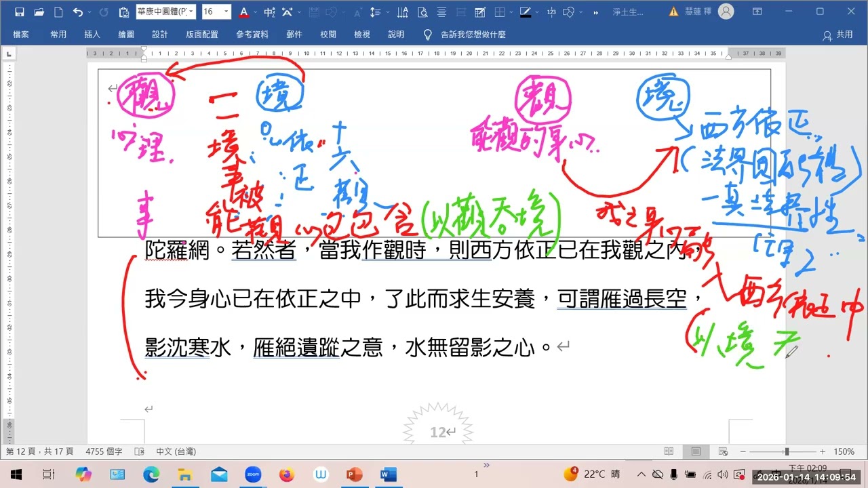Open Firefox from taskbar

tap(287, 474)
